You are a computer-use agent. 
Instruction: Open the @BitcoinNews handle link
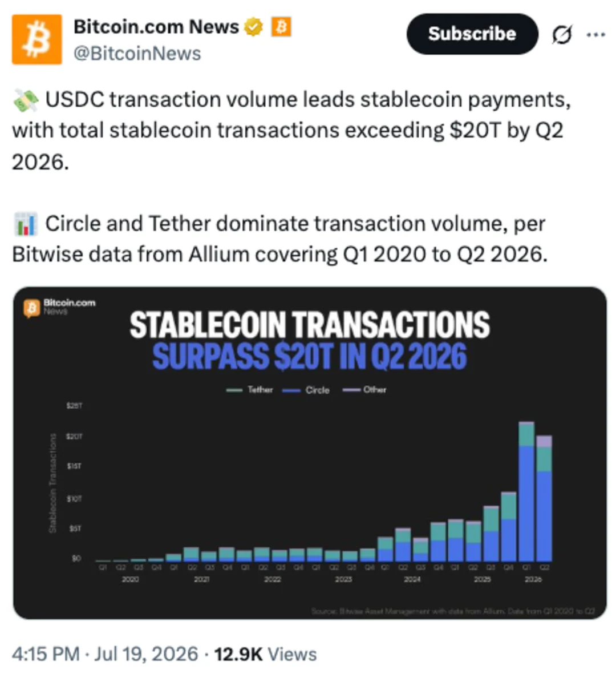click(137, 54)
